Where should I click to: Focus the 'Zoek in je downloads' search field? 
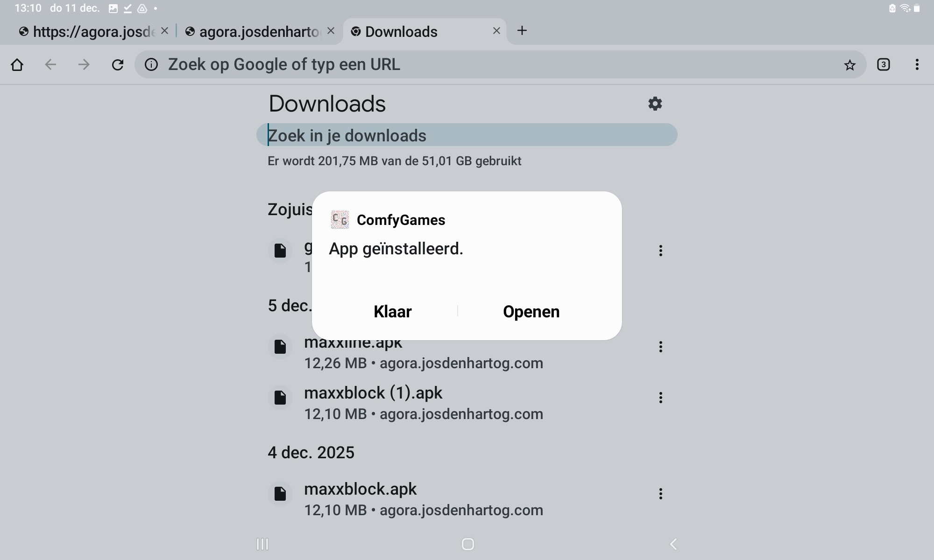coord(467,135)
